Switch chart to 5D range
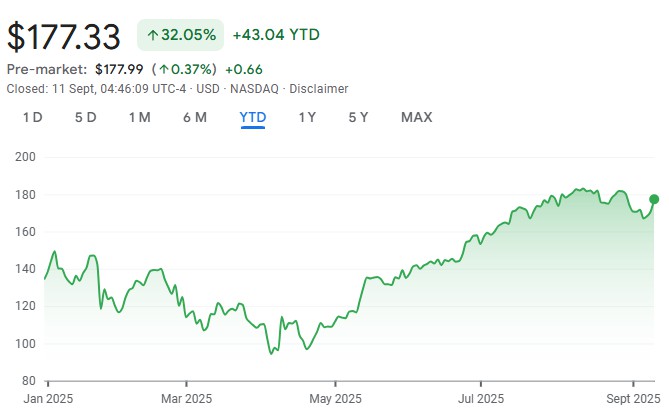 tap(86, 117)
